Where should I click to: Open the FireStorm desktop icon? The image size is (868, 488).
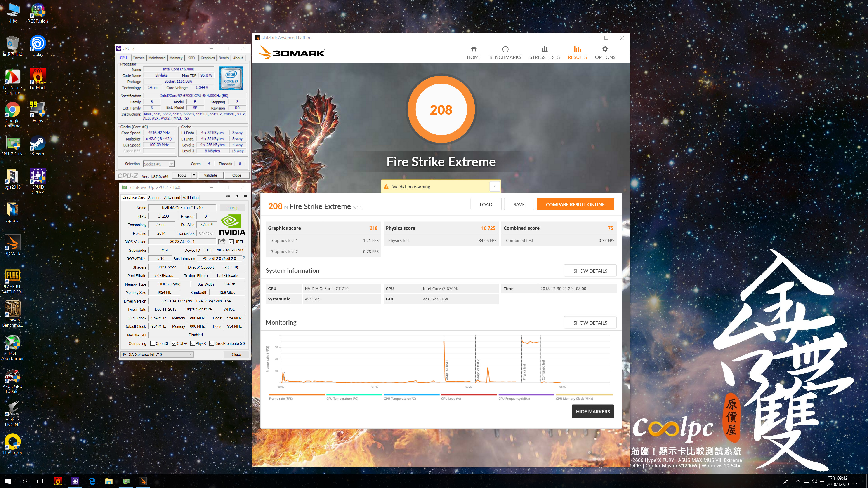(12, 444)
